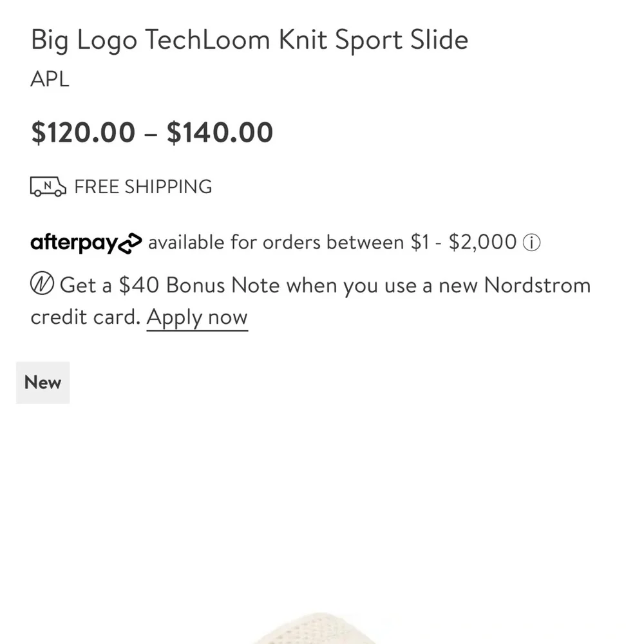Select the Big Logo TechLoom Knit Sport Slide title
The height and width of the screenshot is (644, 644).
click(x=249, y=39)
